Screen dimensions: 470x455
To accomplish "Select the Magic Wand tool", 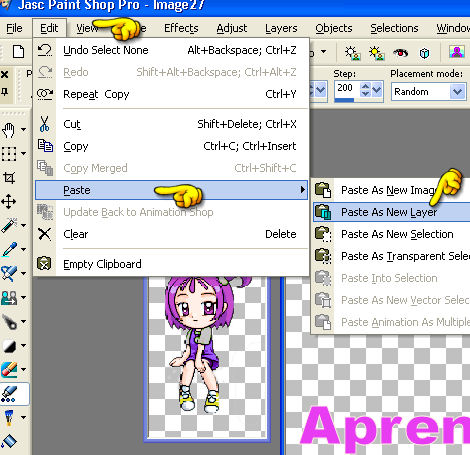I will coord(9,226).
